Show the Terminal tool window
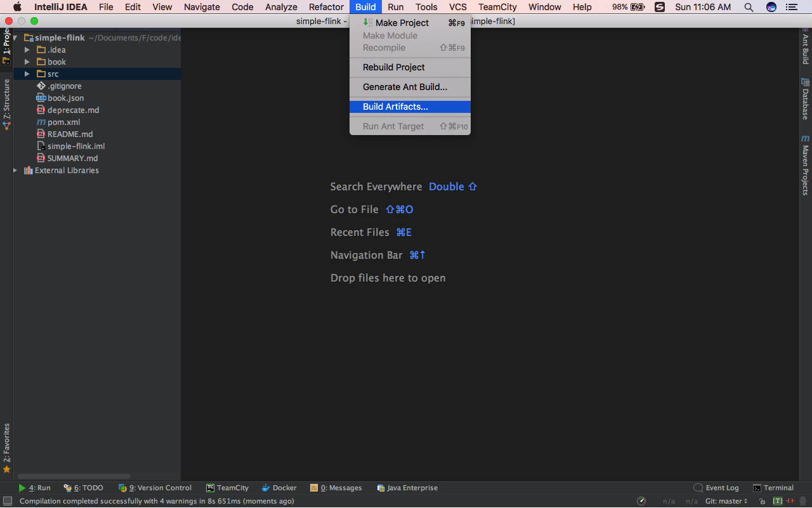This screenshot has width=812, height=508. tap(773, 488)
